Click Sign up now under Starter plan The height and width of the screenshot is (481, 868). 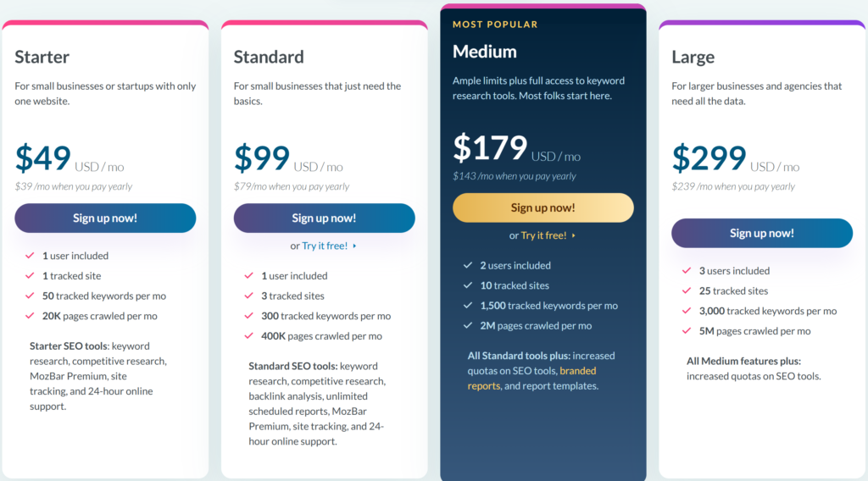click(105, 218)
